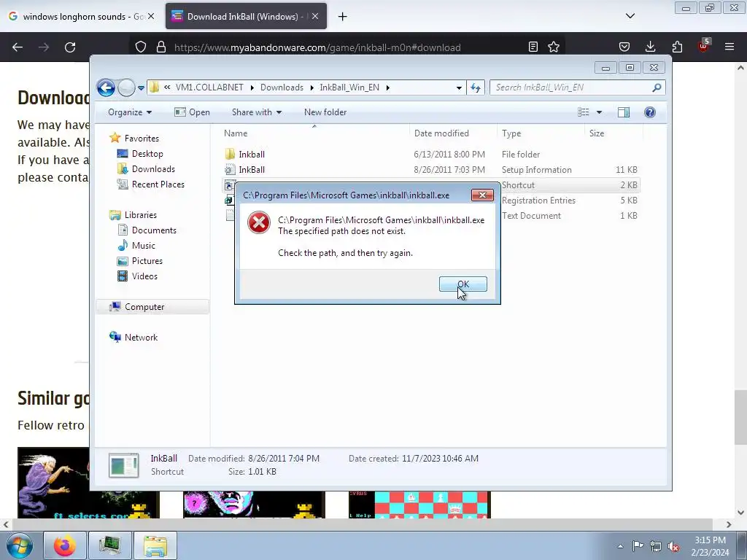
Task: Select Libraries in navigation pane
Action: (x=133, y=215)
